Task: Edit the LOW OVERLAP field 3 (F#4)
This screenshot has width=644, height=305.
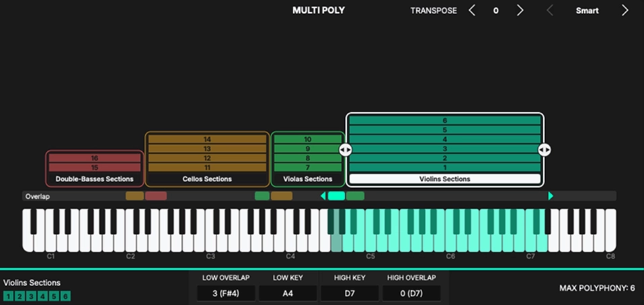Action: pyautogui.click(x=226, y=294)
